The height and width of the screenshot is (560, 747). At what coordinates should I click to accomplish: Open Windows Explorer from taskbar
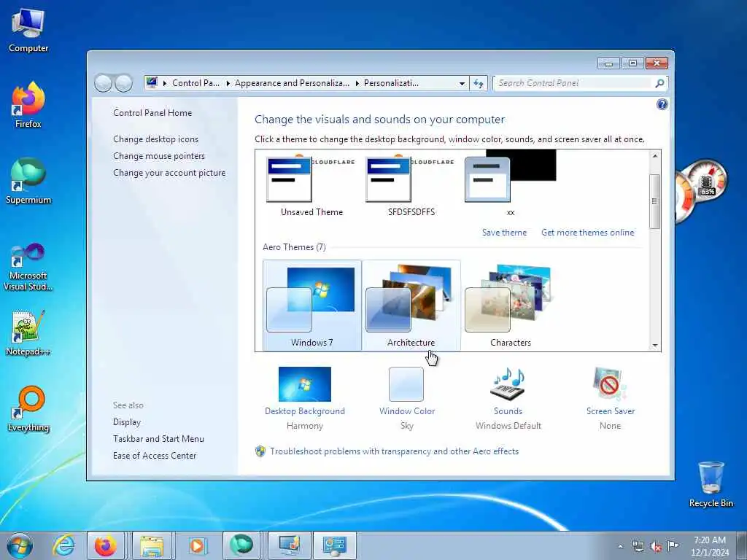click(152, 545)
